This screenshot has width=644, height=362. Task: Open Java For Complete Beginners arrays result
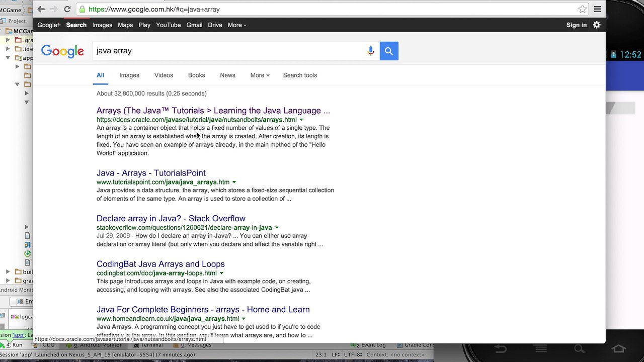(x=203, y=310)
